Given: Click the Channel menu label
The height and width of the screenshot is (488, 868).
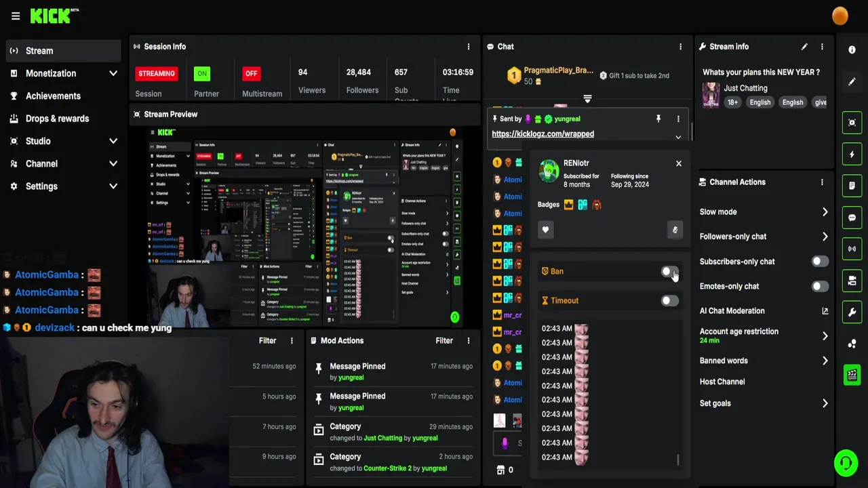Looking at the screenshot, I should (x=41, y=163).
